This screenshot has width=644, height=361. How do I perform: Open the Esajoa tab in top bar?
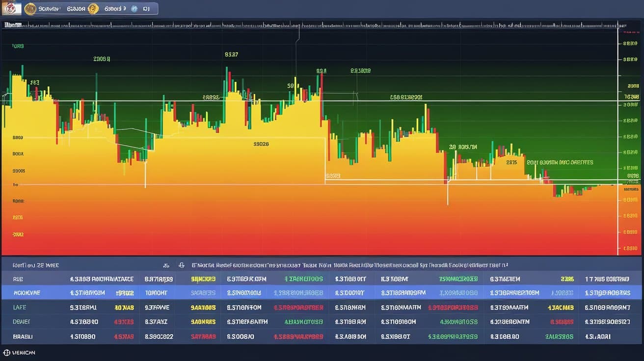tap(76, 9)
